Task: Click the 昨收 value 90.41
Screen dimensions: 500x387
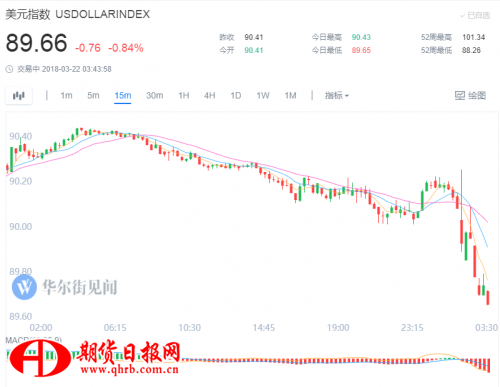Action: coord(254,37)
